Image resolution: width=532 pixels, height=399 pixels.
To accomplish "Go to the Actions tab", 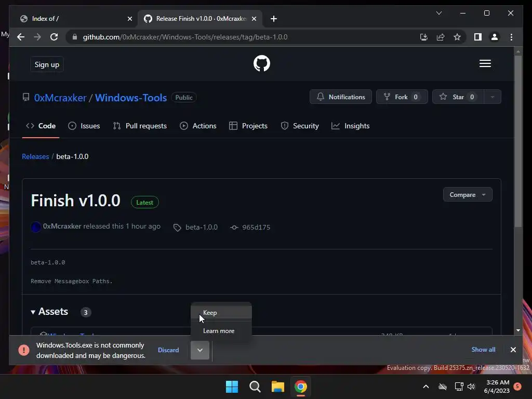I will tap(198, 126).
